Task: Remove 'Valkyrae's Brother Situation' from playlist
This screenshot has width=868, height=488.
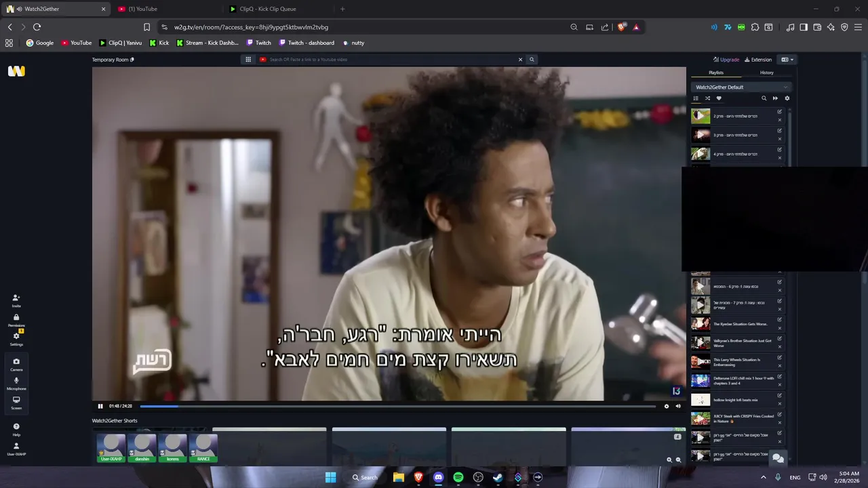Action: (x=780, y=347)
